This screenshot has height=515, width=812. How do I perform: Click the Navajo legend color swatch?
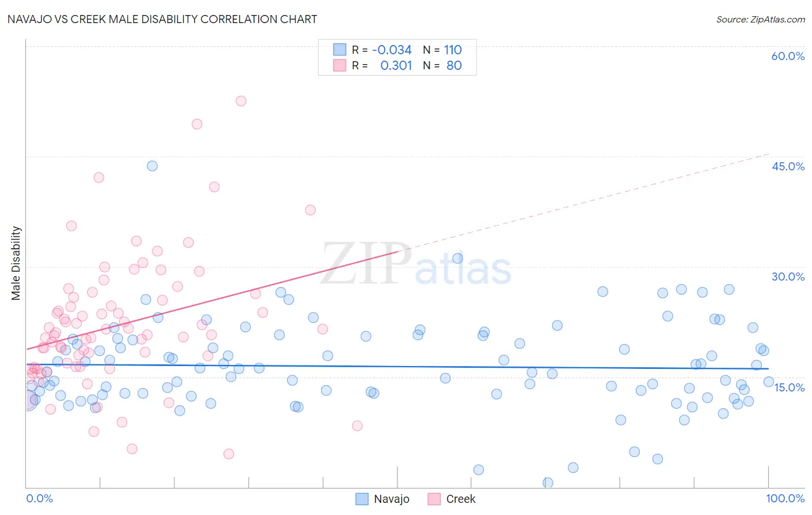tap(362, 499)
